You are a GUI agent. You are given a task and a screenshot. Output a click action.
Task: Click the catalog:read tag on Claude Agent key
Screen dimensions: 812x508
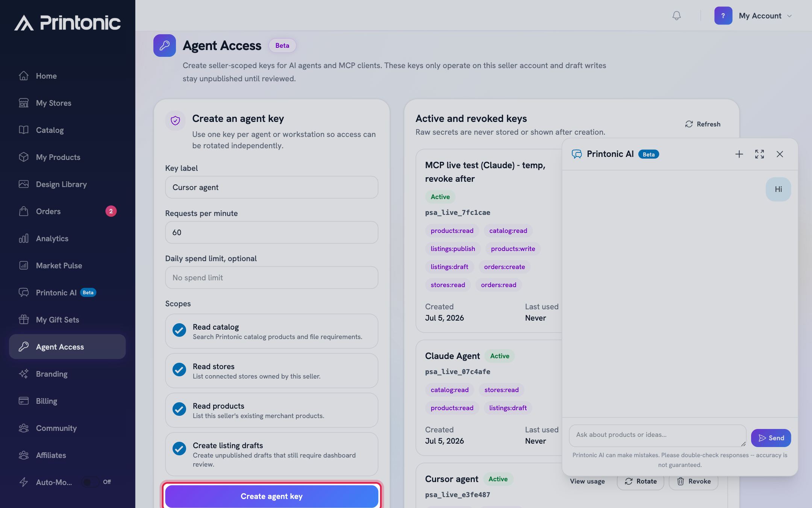[450, 390]
